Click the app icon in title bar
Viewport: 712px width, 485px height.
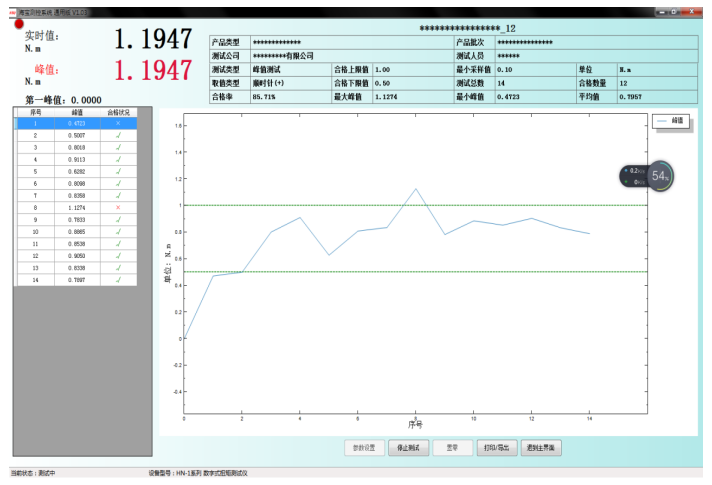[x=12, y=11]
